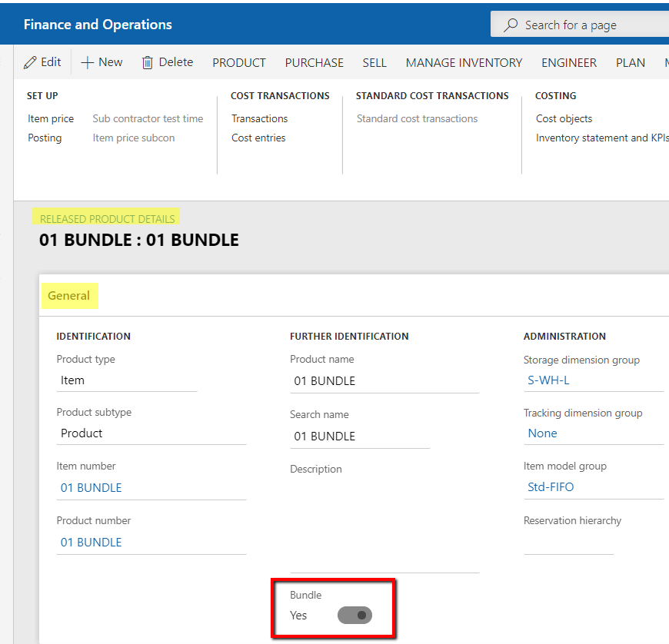Open the SELL ribbon tab
Viewport: 669px width, 644px height.
tap(374, 63)
